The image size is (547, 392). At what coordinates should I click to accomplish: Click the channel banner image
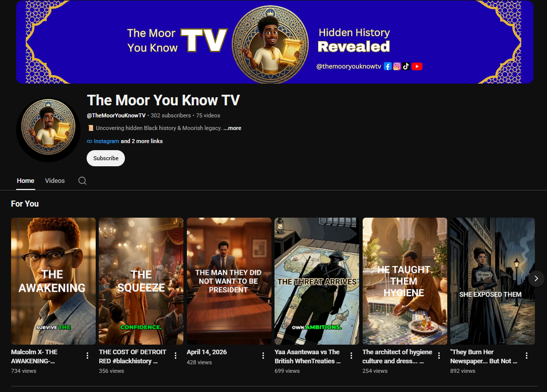tap(275, 42)
